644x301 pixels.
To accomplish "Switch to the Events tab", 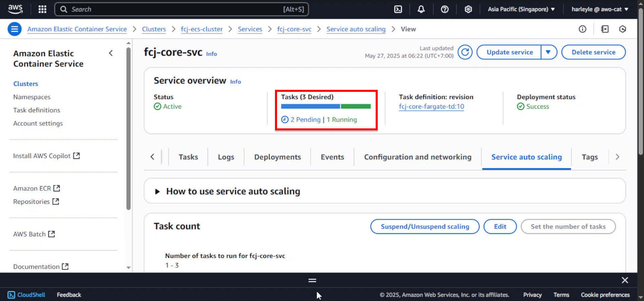I will pyautogui.click(x=332, y=157).
